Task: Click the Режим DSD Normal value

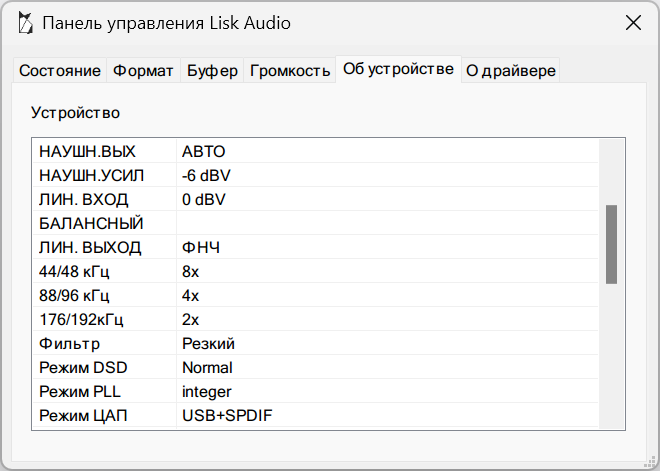Action: pos(207,368)
